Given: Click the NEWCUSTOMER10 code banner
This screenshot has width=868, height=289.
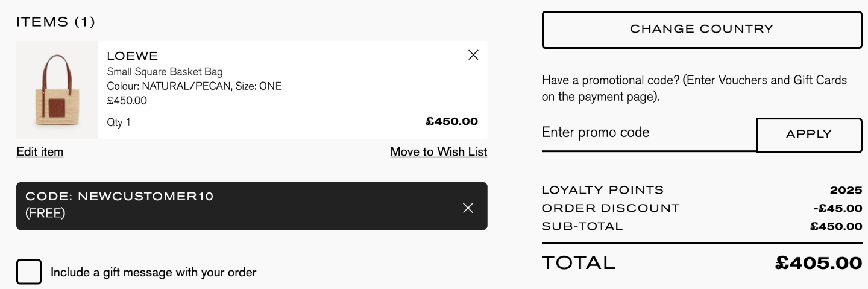Looking at the screenshot, I should (251, 206).
